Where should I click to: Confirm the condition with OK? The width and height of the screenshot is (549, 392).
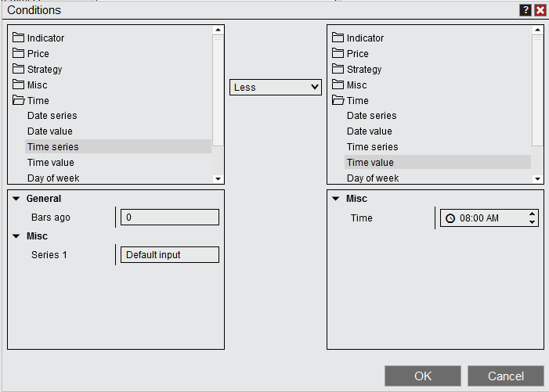click(423, 376)
